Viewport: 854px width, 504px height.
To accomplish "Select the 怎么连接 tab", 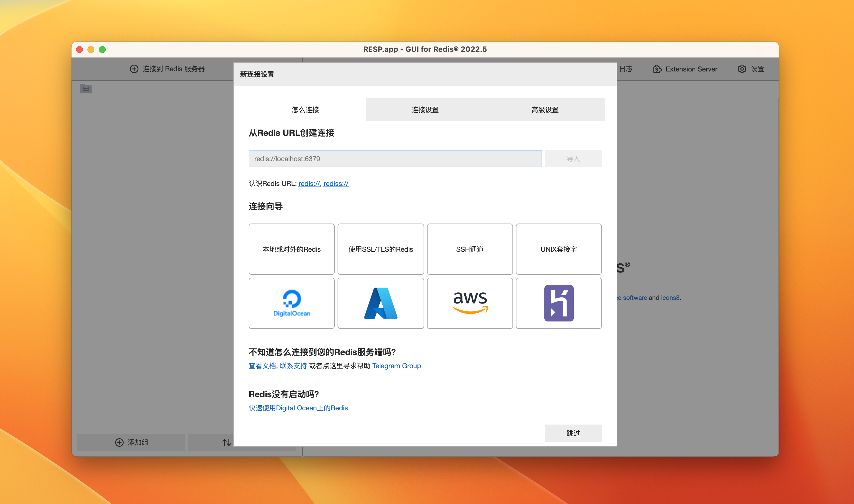I will (305, 110).
